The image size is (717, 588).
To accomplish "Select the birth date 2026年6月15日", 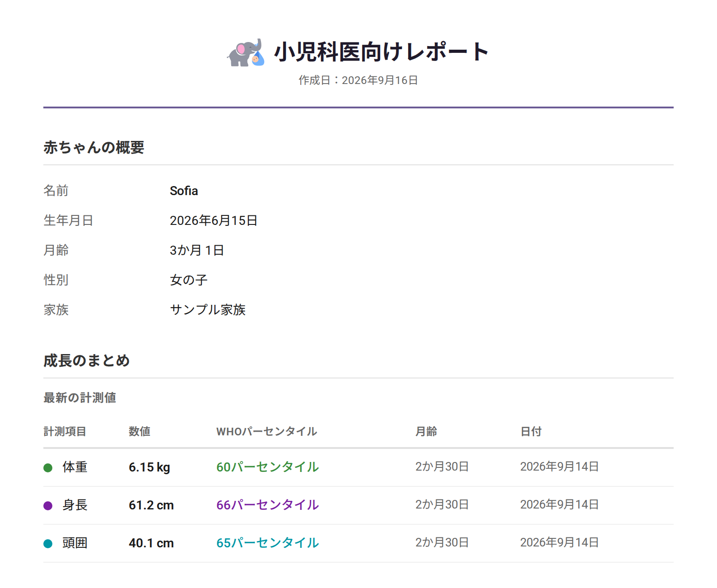I will point(214,220).
